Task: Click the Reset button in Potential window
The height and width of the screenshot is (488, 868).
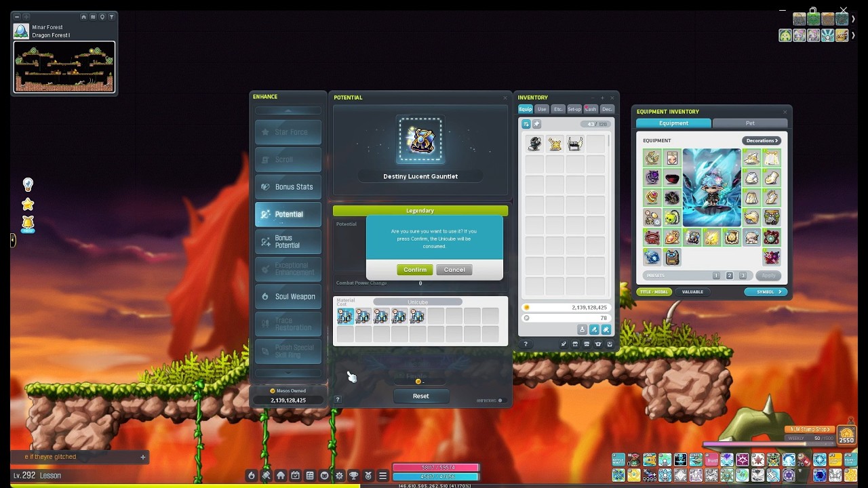Action: [x=420, y=396]
